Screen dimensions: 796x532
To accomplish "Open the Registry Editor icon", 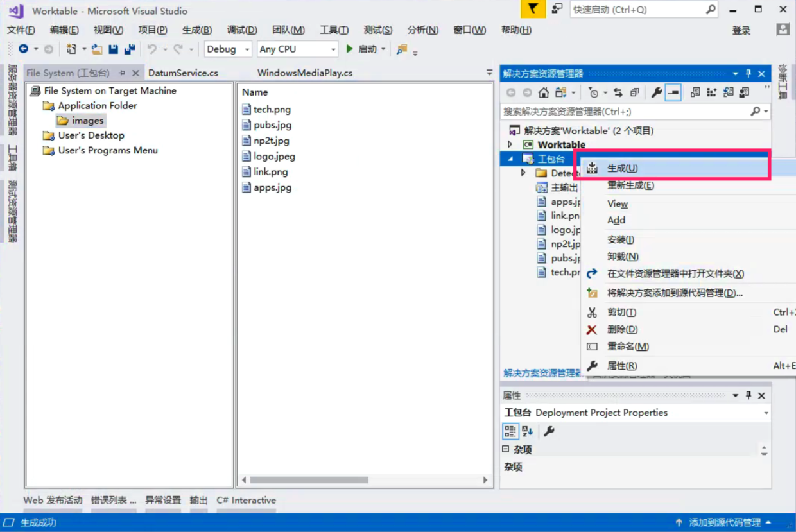I will pos(711,92).
